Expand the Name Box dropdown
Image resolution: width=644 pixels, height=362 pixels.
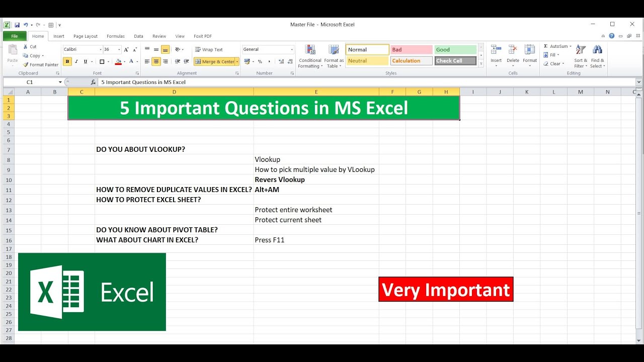coord(60,82)
